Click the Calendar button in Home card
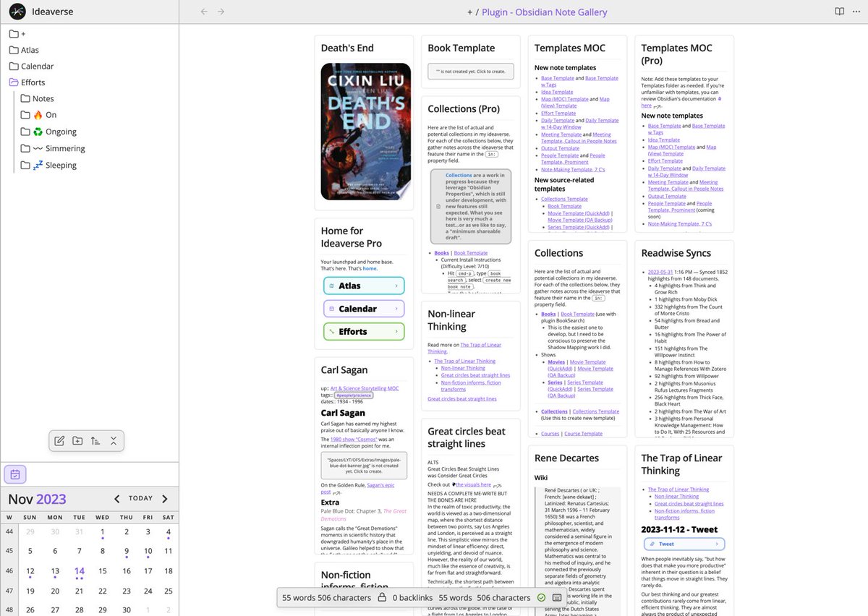This screenshot has height=616, width=868. click(364, 309)
